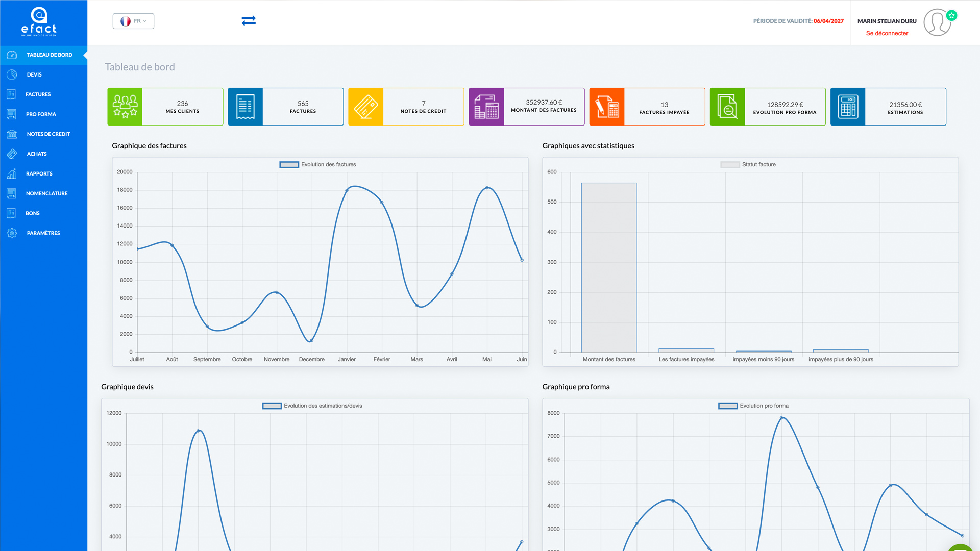Toggle the Evolution des factures legend
The width and height of the screenshot is (980, 551).
tap(317, 165)
